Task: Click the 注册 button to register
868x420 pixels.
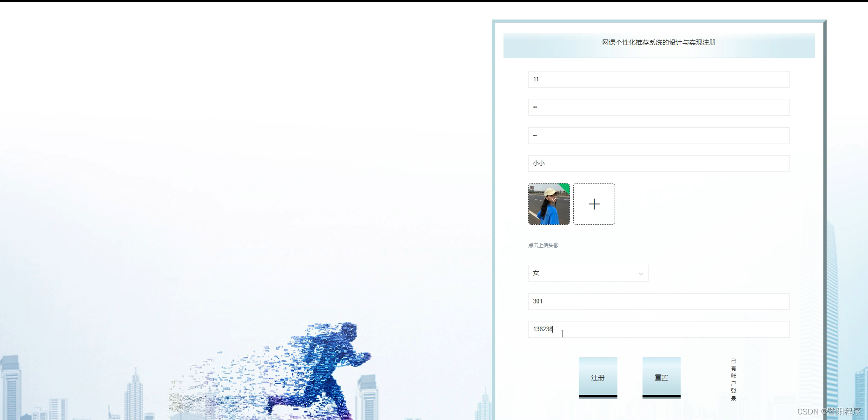Action: 597,377
